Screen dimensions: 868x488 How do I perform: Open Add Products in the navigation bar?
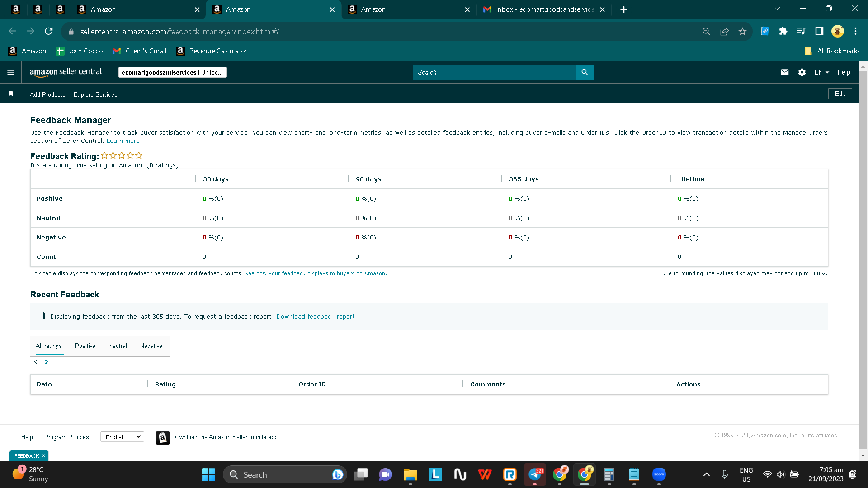[47, 94]
